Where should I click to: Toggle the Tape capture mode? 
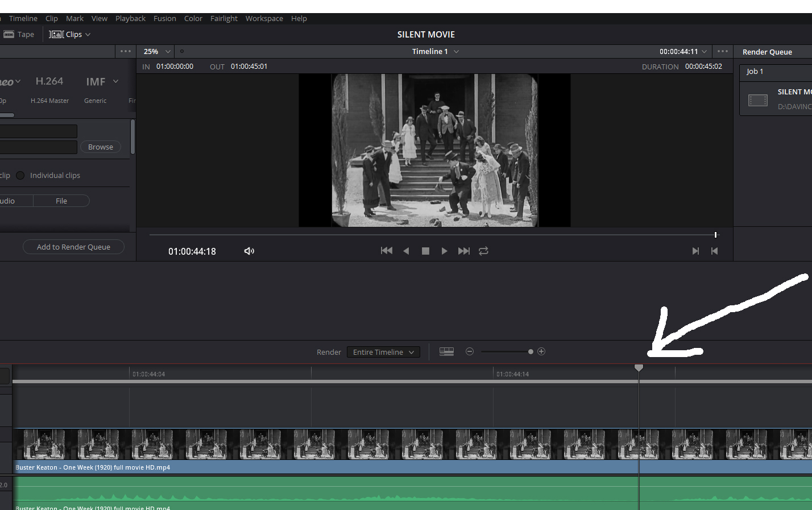coord(19,34)
